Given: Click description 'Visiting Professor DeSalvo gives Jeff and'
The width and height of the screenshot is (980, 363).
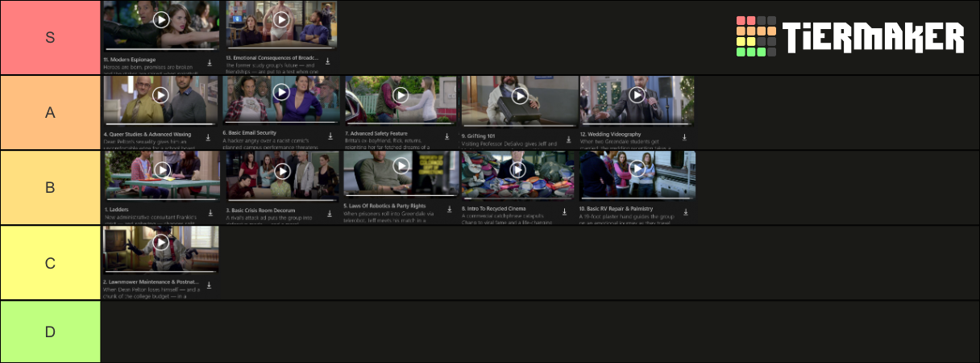Looking at the screenshot, I should [509, 144].
